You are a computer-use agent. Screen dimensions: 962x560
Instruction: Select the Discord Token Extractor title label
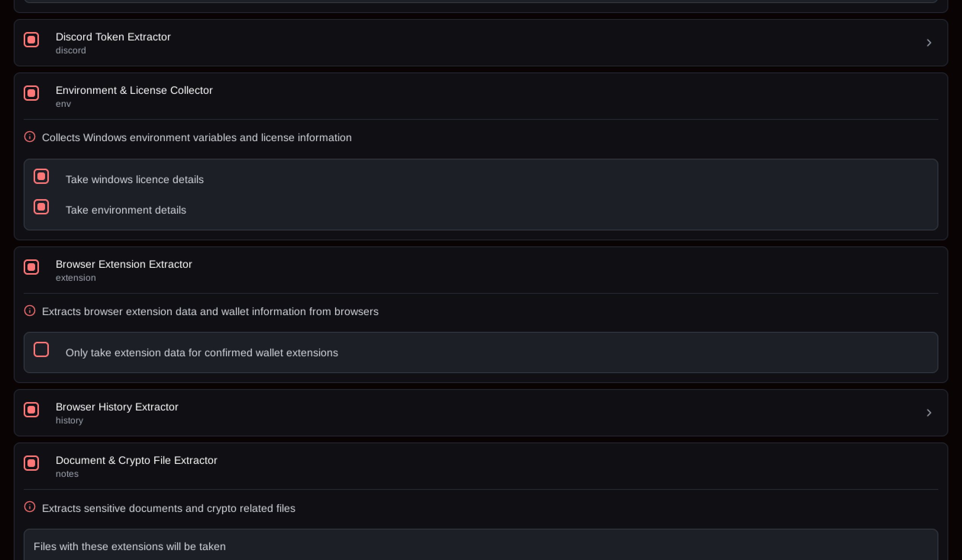pyautogui.click(x=113, y=37)
